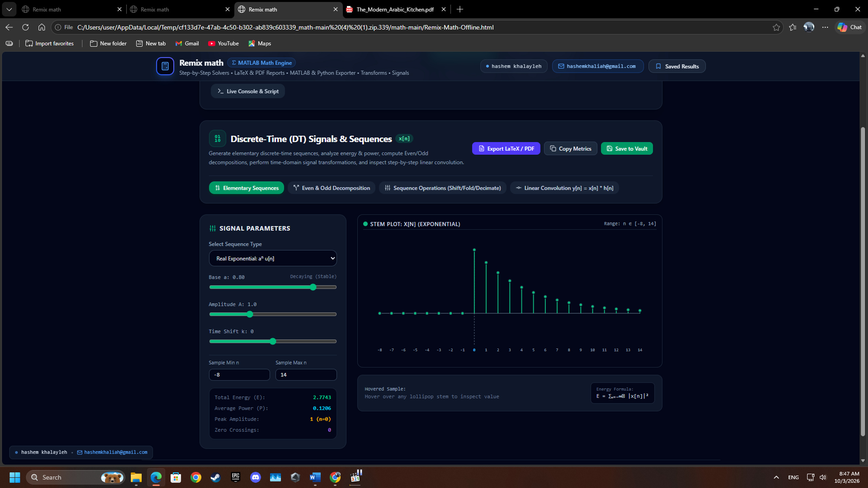This screenshot has height=488, width=868.
Task: Copy the signal metrics
Action: [570, 148]
